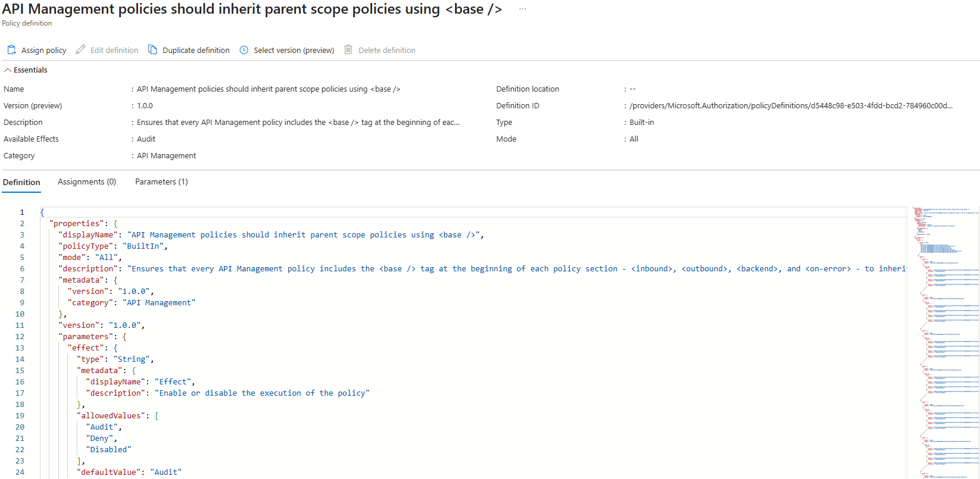Click the Edit definition label
Screen dimensions: 980x479
(114, 51)
